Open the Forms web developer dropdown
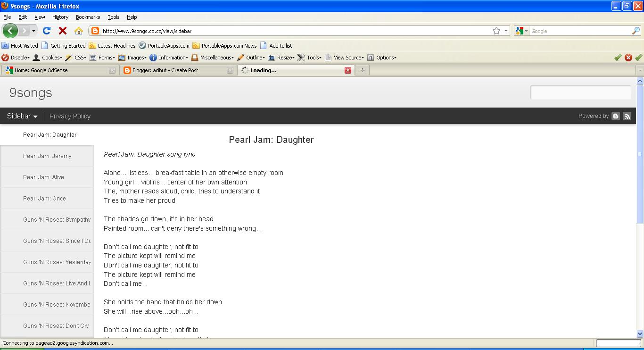The height and width of the screenshot is (350, 644). point(102,58)
